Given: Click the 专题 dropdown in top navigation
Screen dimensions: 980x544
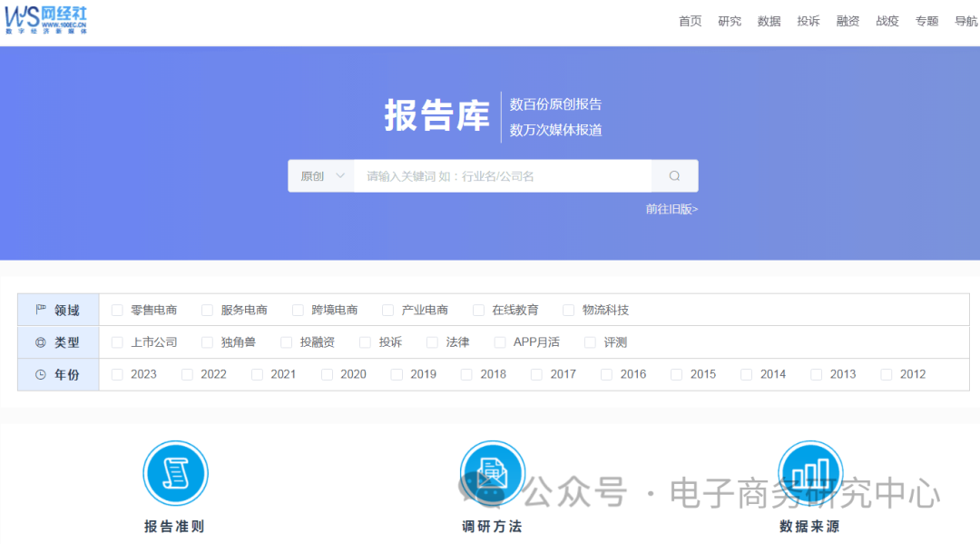Looking at the screenshot, I should [926, 20].
